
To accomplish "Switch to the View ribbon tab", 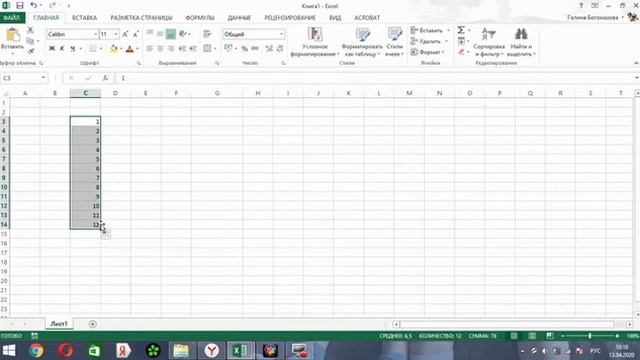I will (335, 18).
